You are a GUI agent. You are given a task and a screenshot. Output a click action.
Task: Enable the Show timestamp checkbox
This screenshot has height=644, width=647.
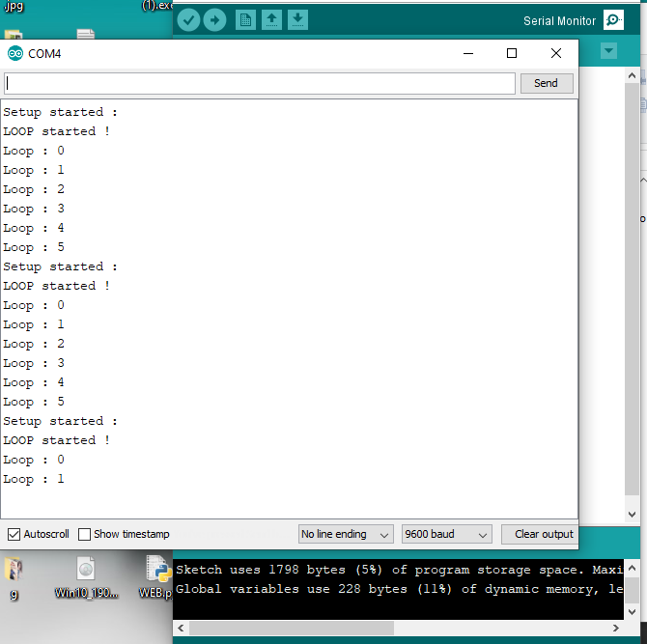85,534
